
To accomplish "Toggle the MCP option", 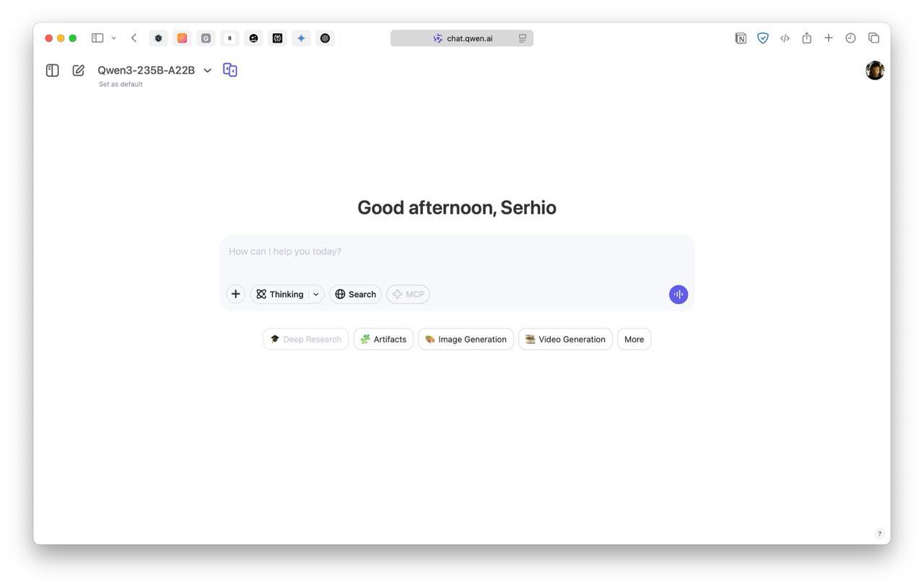I will [408, 294].
